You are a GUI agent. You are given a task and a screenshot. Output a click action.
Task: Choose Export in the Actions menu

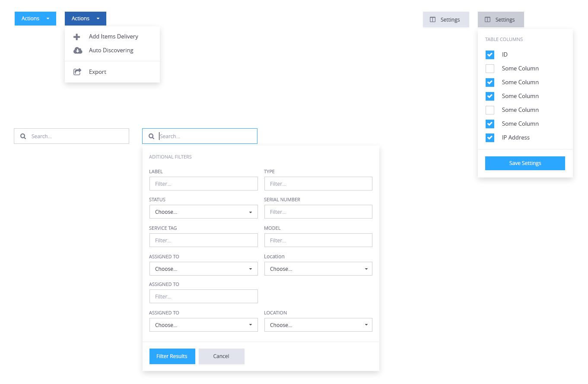point(98,72)
